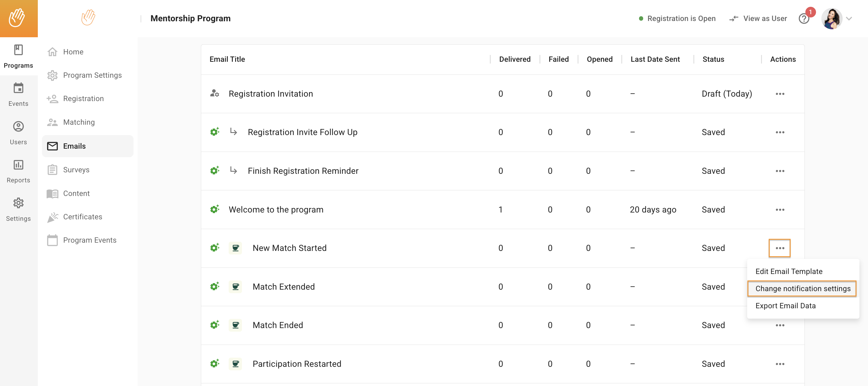This screenshot has width=868, height=386.
Task: Open the Programs section in the sidebar
Action: coord(19,57)
